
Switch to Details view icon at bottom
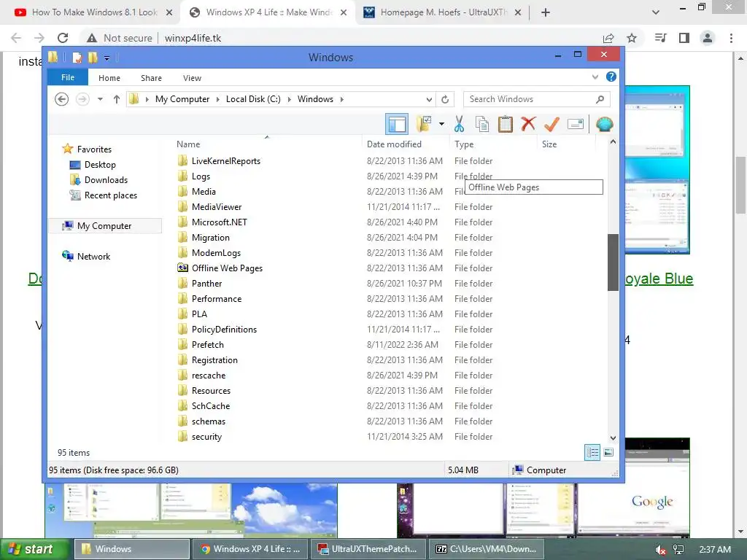(x=592, y=452)
